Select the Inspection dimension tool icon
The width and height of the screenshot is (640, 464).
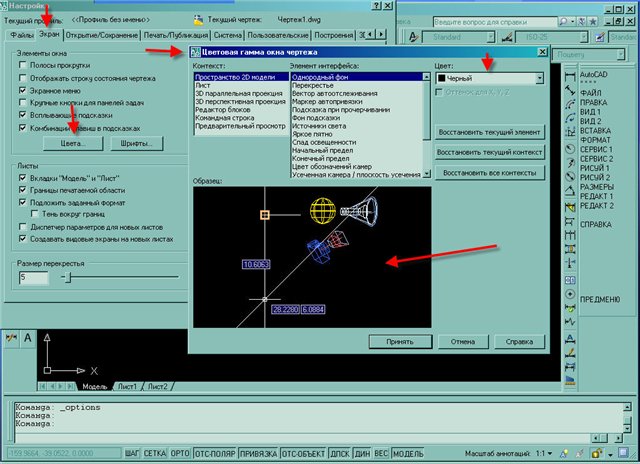[x=570, y=308]
